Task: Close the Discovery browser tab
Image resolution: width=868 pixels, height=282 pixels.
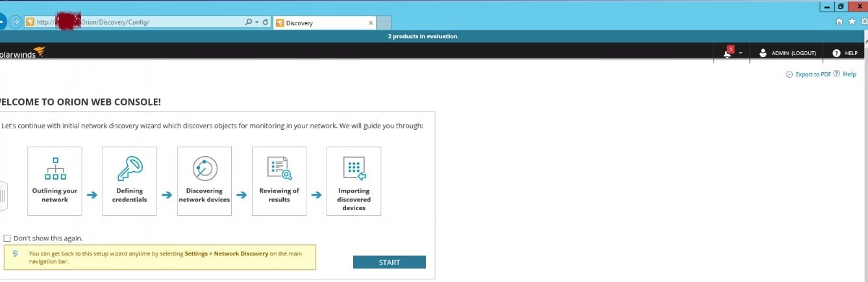Action: (371, 23)
